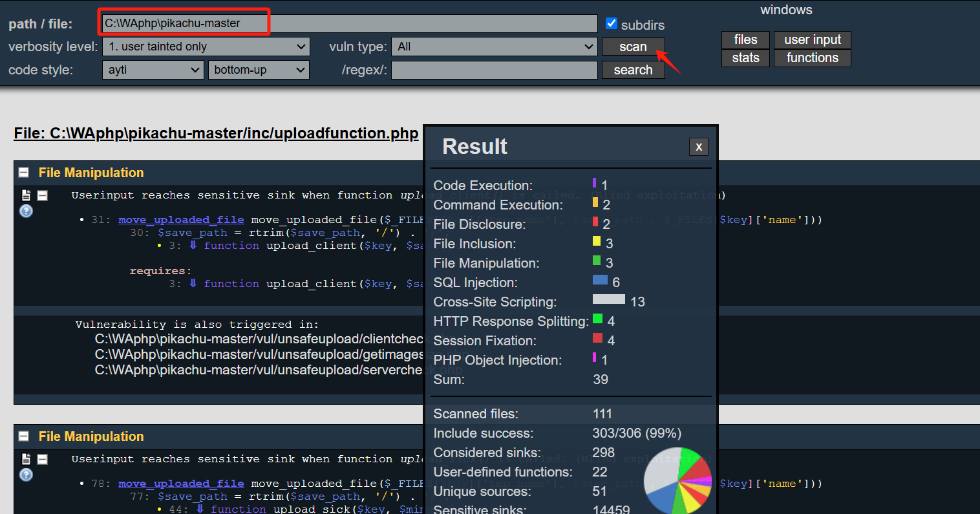This screenshot has width=980, height=514.
Task: Open the functions window
Action: (813, 58)
